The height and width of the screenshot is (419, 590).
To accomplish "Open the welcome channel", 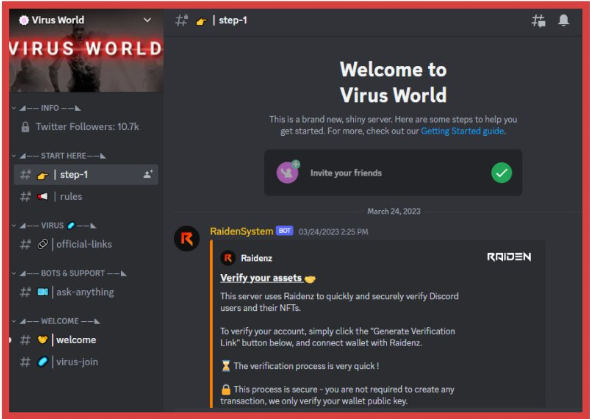I will tap(86, 340).
